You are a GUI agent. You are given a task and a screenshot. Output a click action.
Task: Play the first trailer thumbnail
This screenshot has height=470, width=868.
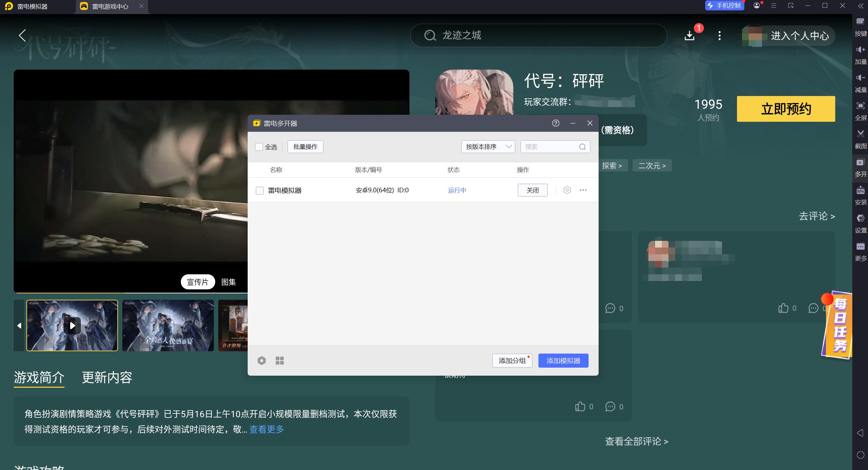click(72, 326)
